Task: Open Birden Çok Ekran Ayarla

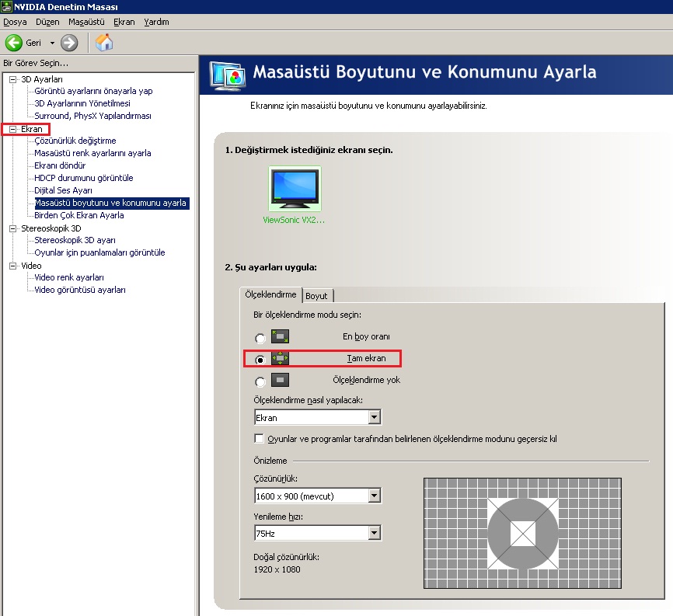Action: (x=79, y=215)
